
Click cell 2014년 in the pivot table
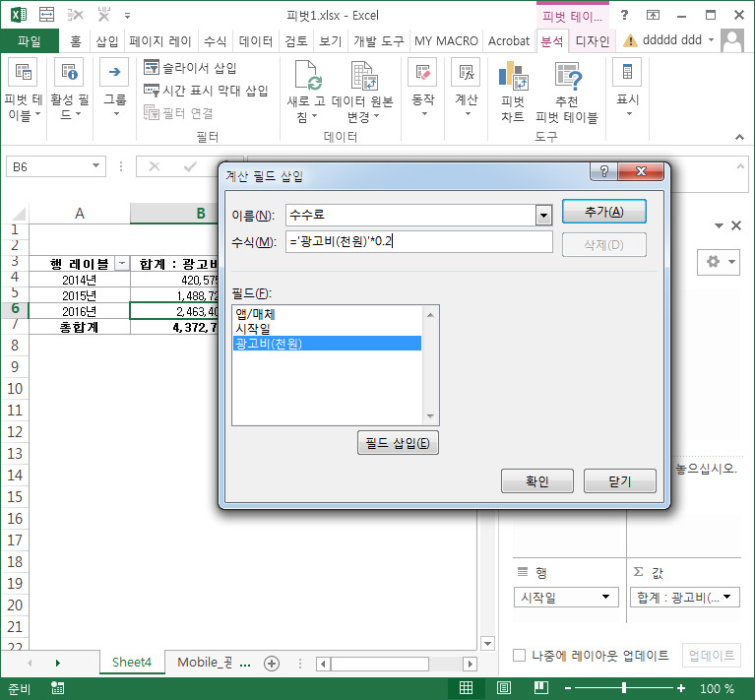(80, 280)
